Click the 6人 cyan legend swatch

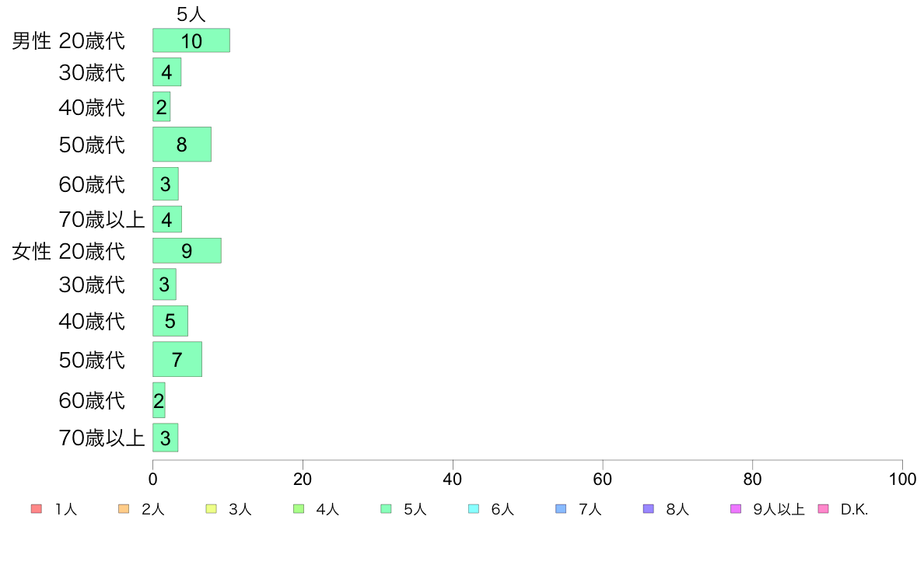coord(473,509)
